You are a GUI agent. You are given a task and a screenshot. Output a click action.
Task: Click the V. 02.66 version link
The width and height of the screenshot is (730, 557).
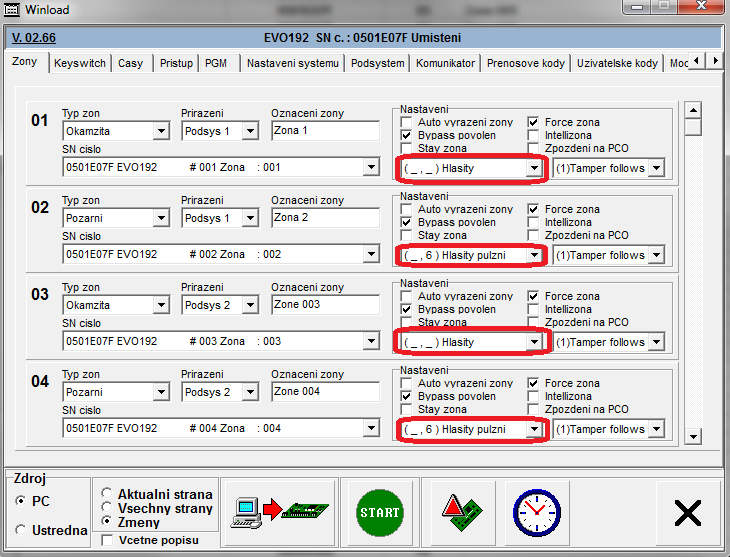coord(34,38)
